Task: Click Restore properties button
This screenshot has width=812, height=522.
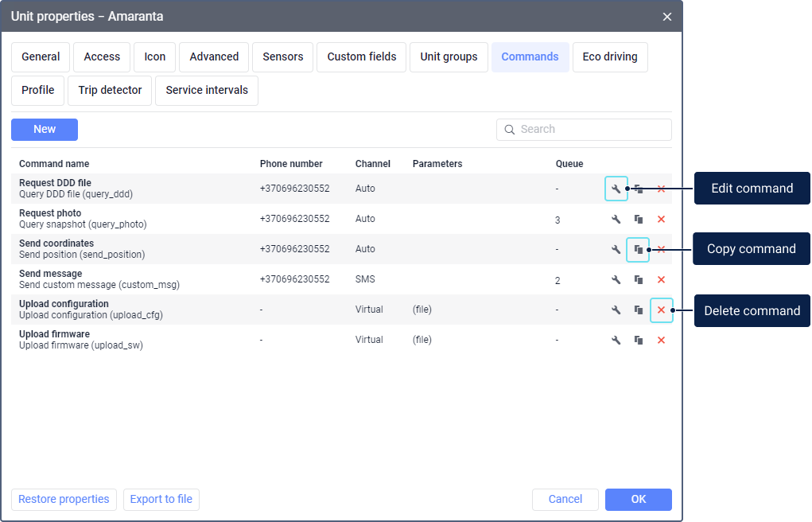Action: pyautogui.click(x=64, y=500)
